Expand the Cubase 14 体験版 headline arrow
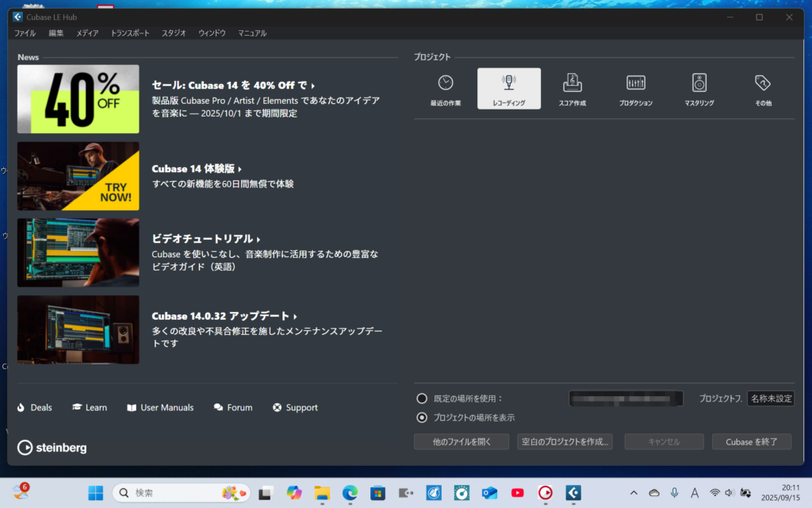Screen dimensions: 812x508 197,168
